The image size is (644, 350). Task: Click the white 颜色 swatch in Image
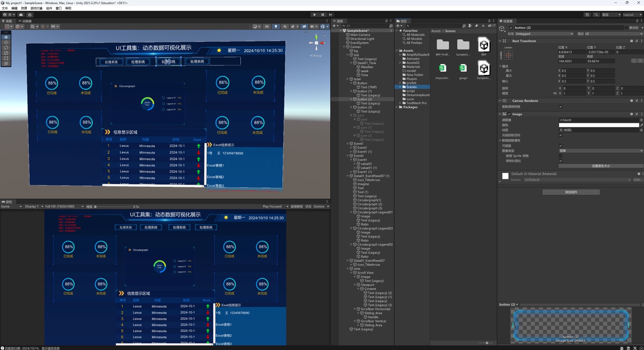pyautogui.click(x=598, y=125)
